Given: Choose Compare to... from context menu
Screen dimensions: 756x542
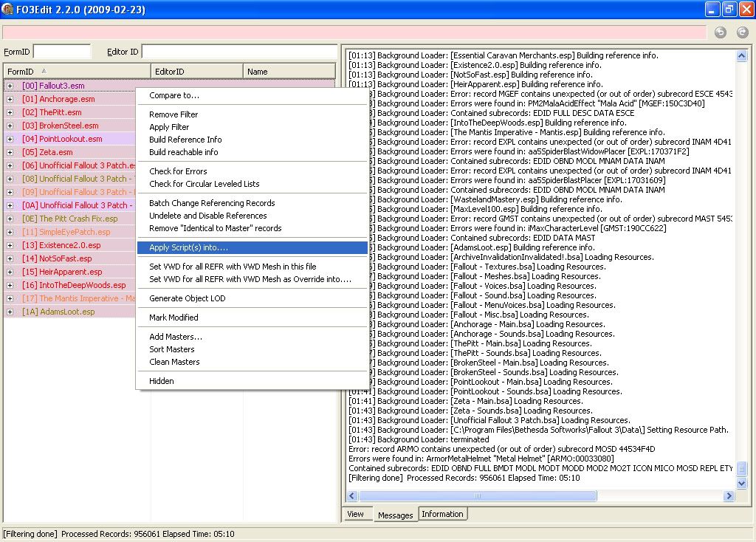Looking at the screenshot, I should point(252,95).
